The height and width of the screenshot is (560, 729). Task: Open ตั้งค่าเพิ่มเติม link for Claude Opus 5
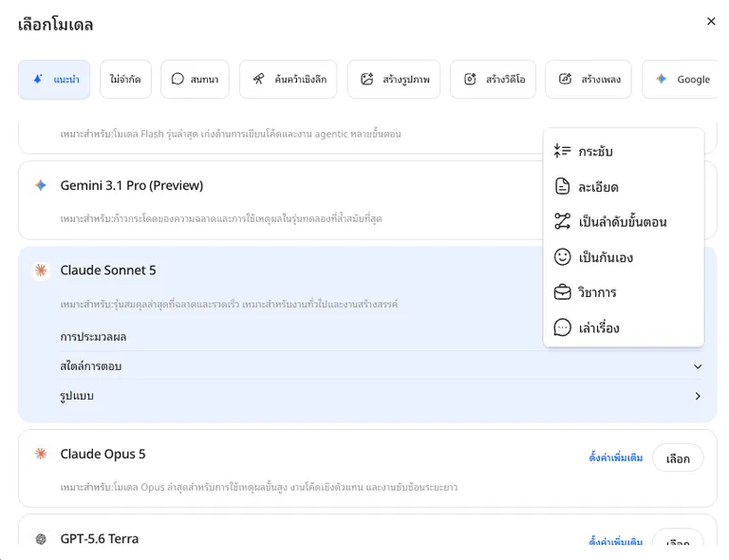[x=615, y=457]
